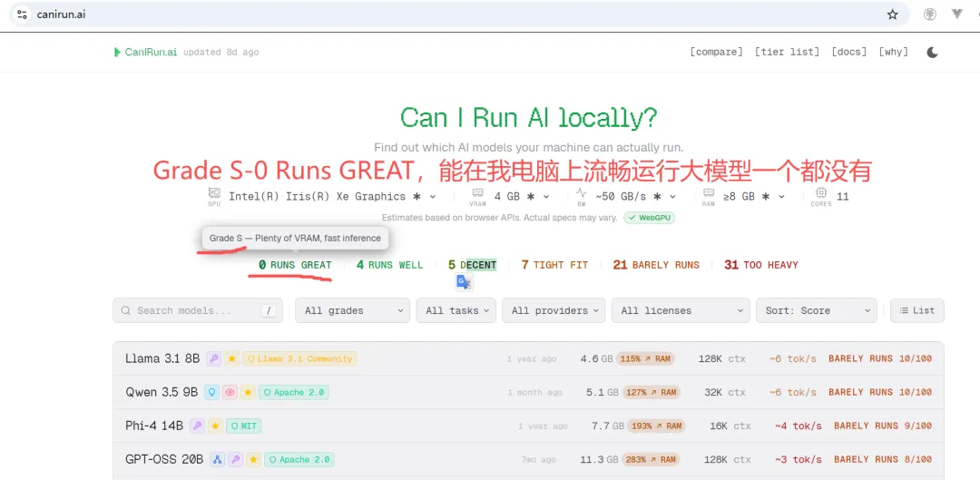
Task: Open the Intel Iris Xe Graphics GPU dropdown
Action: coord(332,196)
